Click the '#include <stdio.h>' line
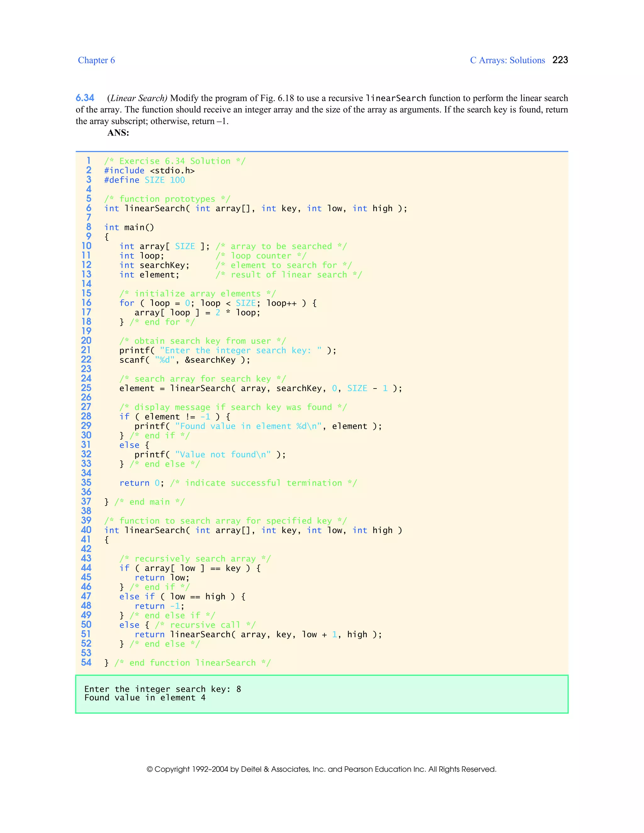 [x=149, y=170]
